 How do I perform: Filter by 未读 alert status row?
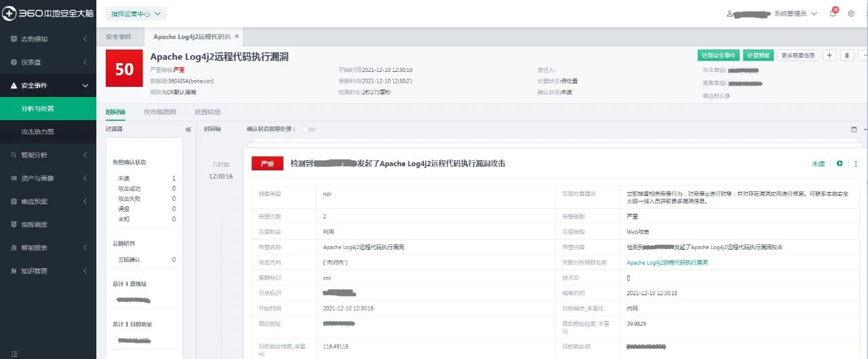click(x=146, y=178)
